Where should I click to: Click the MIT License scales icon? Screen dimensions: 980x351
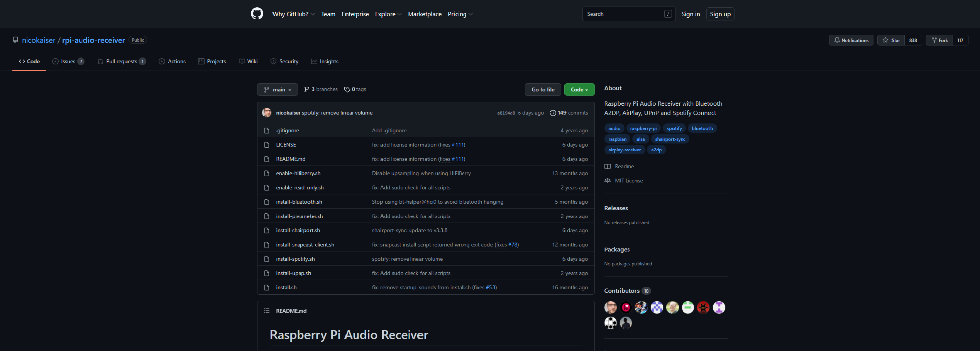tap(608, 181)
